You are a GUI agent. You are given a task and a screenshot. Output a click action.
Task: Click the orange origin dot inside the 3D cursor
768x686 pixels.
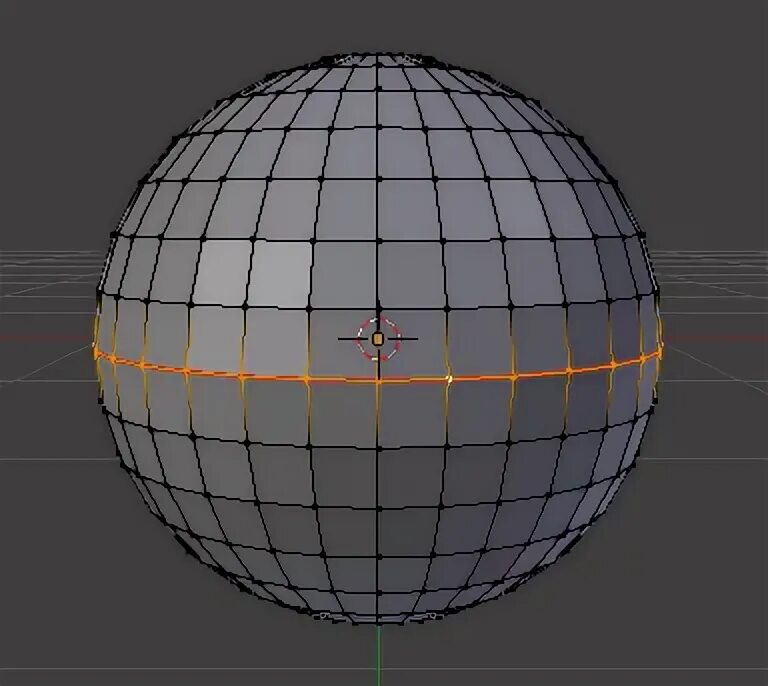(377, 339)
